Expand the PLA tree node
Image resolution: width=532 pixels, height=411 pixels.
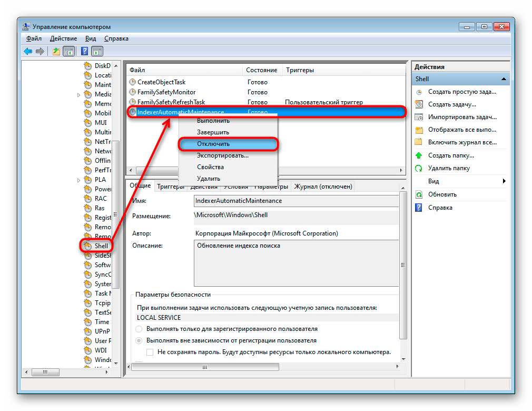coord(79,180)
